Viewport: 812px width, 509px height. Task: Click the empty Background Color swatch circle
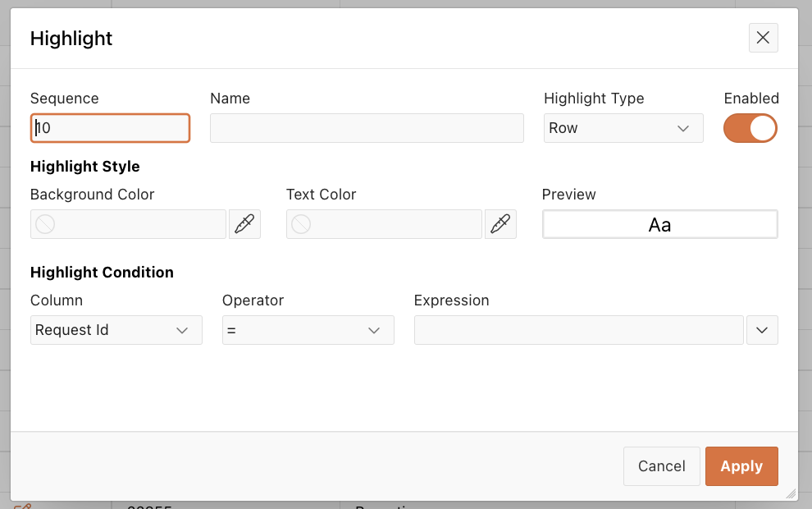pyautogui.click(x=45, y=224)
